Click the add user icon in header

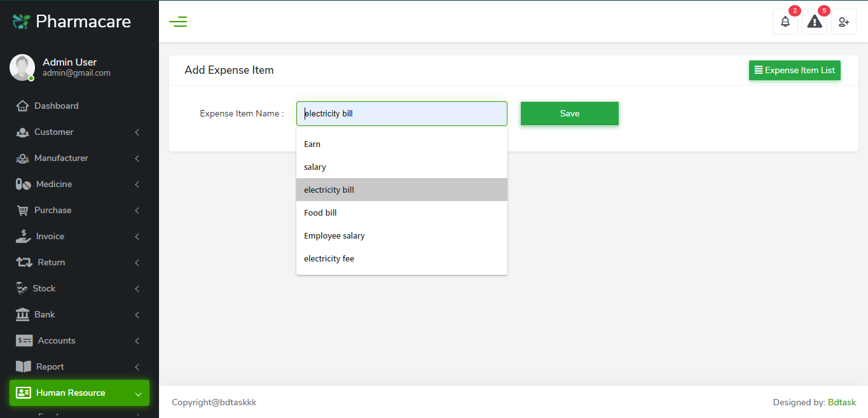[x=844, y=22]
